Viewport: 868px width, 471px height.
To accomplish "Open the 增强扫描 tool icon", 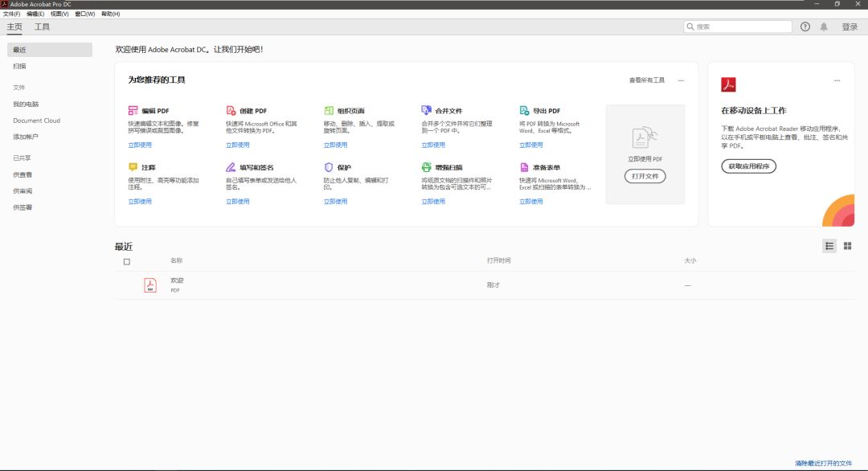I will point(426,167).
